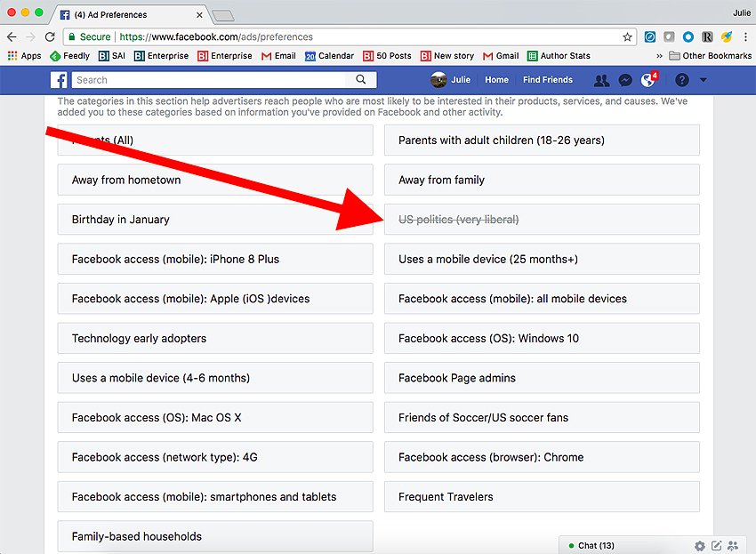This screenshot has width=756, height=554.
Task: Select browser Chrome category
Action: pyautogui.click(x=542, y=457)
